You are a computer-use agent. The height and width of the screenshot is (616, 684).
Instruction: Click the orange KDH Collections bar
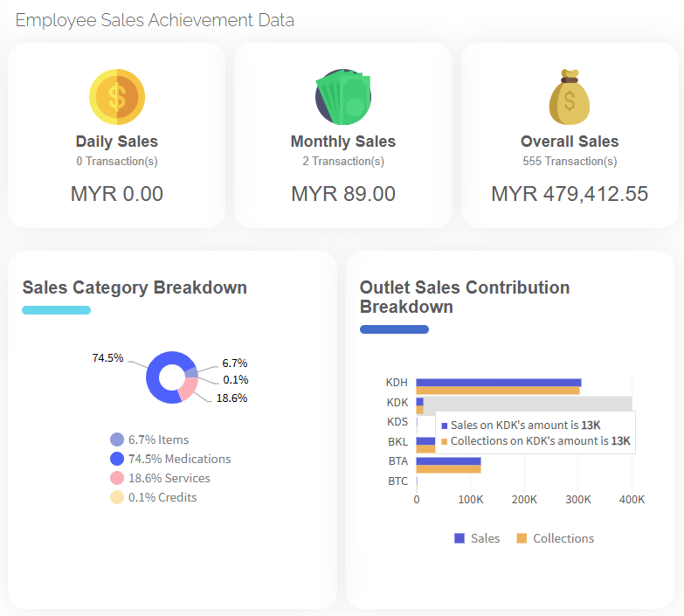tap(497, 391)
